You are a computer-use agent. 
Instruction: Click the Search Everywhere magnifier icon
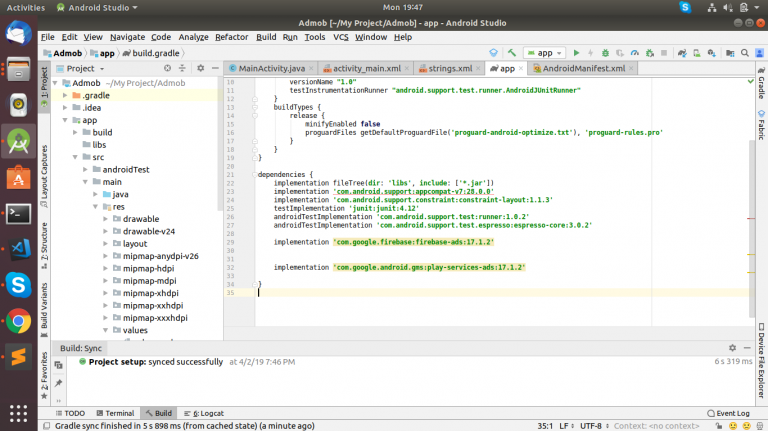[744, 53]
